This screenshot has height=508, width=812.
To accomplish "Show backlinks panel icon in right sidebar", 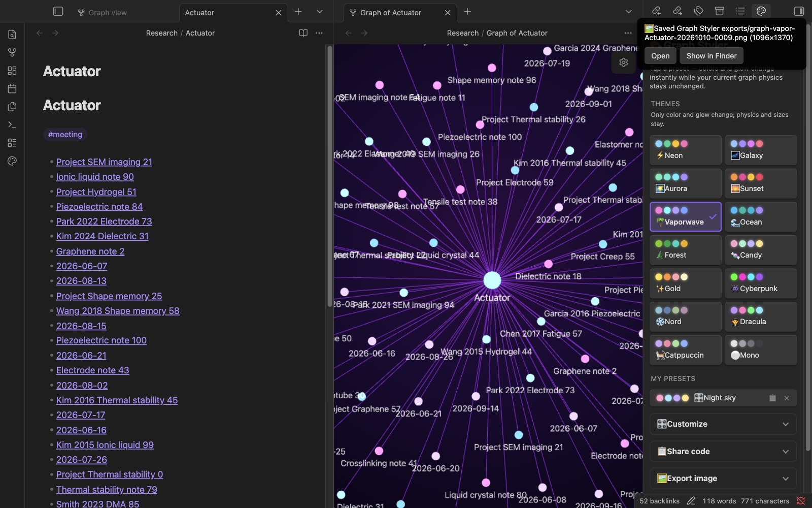I will [x=657, y=11].
